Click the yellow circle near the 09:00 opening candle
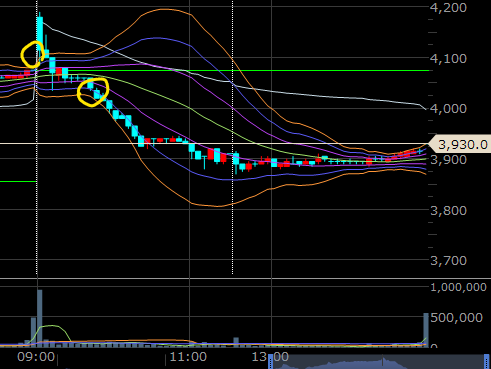 pos(32,55)
